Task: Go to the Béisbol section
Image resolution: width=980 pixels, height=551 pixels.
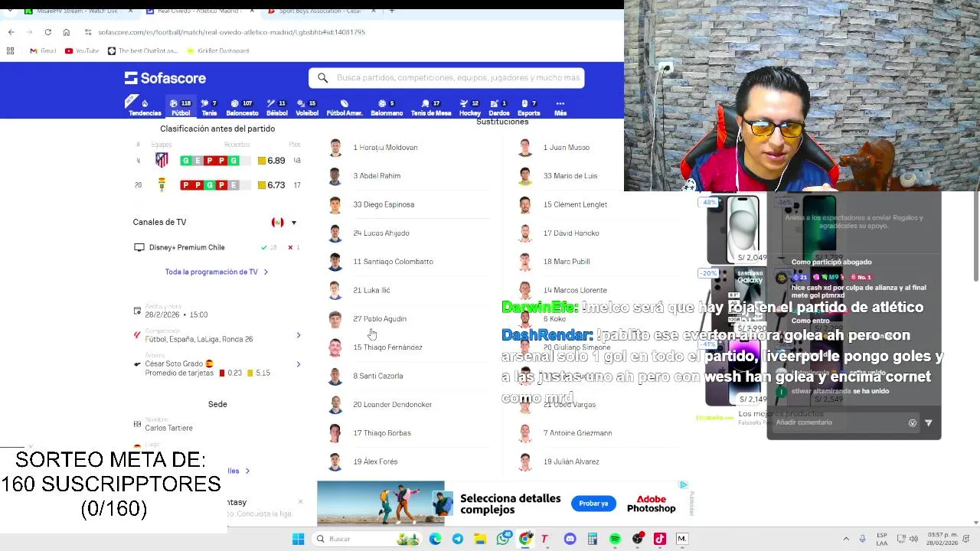Action: [x=276, y=107]
